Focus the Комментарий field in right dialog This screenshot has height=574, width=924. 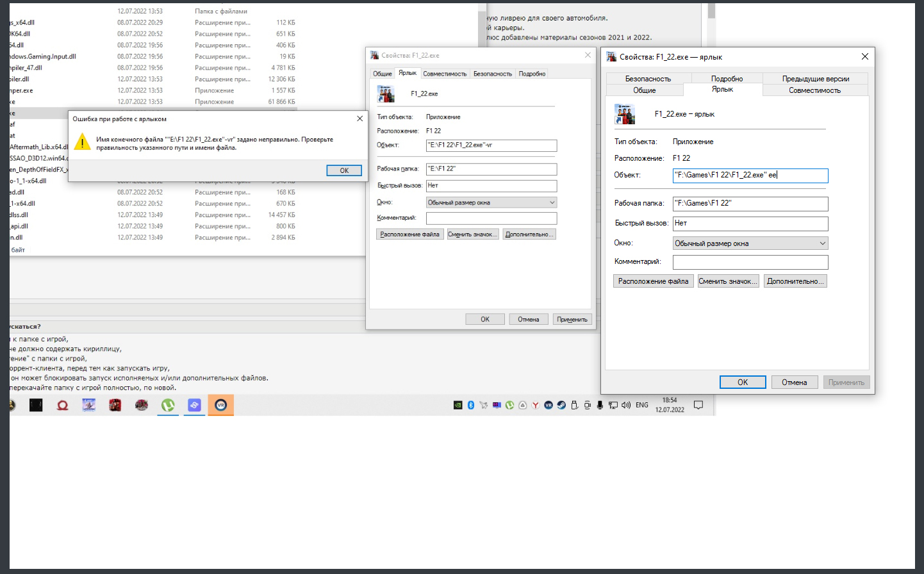tap(750, 262)
